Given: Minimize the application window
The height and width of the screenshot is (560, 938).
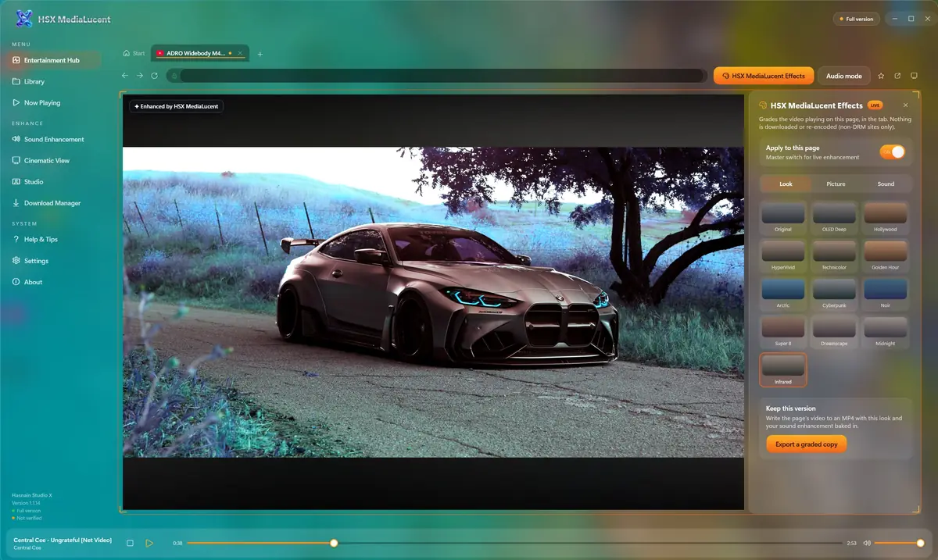Looking at the screenshot, I should [895, 18].
